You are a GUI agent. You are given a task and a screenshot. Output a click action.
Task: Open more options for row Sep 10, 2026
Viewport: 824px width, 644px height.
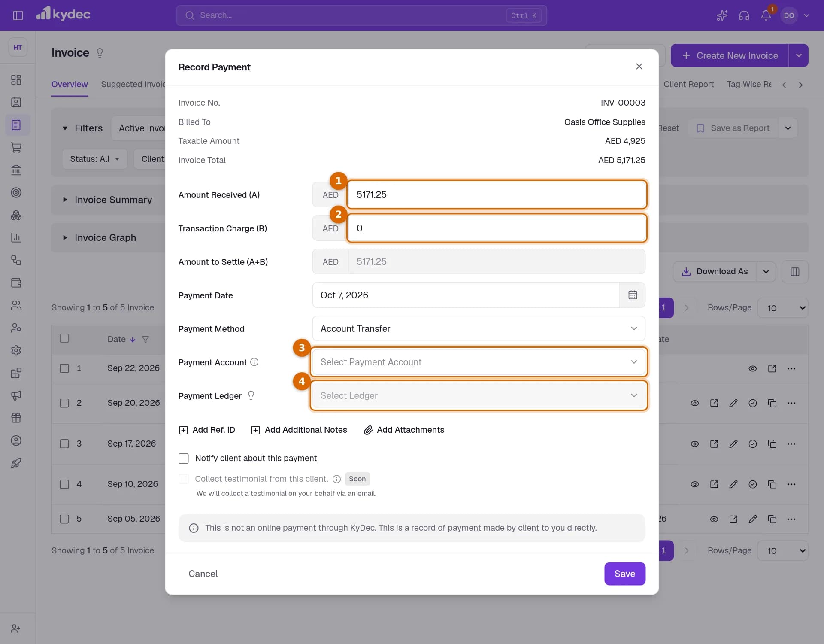(x=791, y=484)
